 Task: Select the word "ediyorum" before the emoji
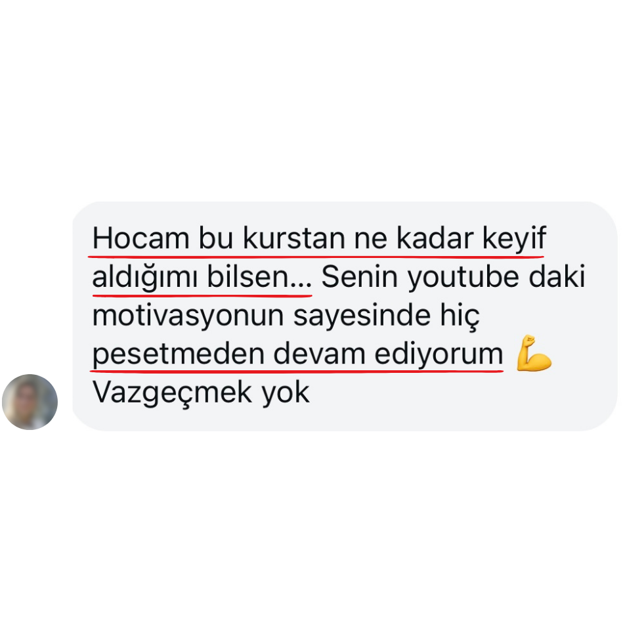439,354
